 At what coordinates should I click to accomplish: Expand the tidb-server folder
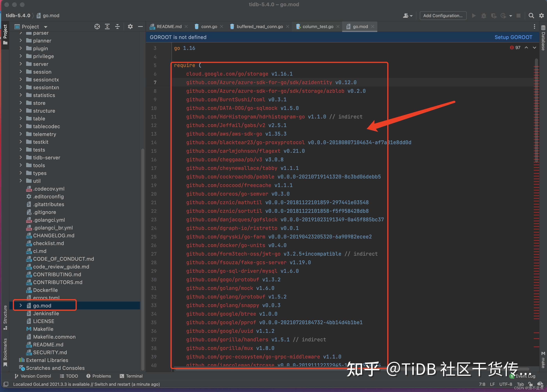[21, 157]
